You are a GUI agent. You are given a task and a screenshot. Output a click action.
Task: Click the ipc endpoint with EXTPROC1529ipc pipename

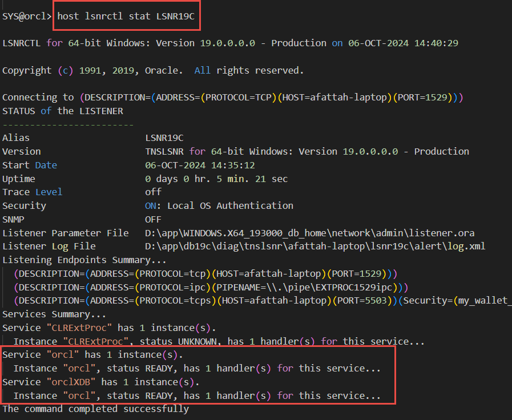tap(211, 287)
